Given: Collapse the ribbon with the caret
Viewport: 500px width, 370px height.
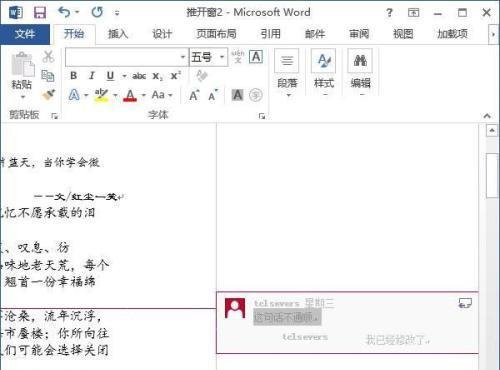Looking at the screenshot, I should [487, 116].
